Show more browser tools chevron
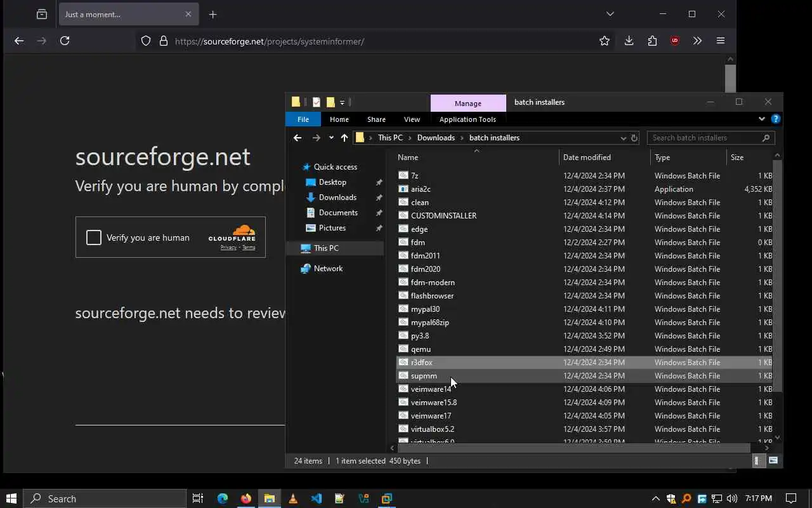812x508 pixels. click(697, 41)
